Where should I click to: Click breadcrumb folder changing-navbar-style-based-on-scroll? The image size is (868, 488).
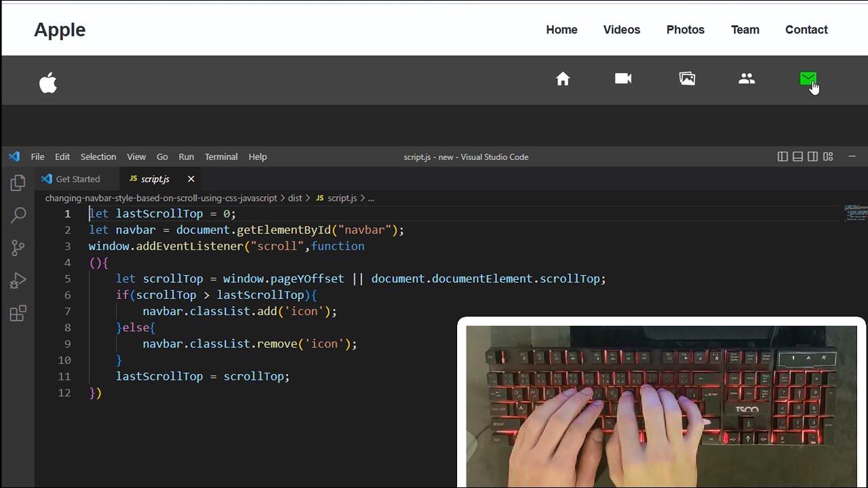click(161, 198)
